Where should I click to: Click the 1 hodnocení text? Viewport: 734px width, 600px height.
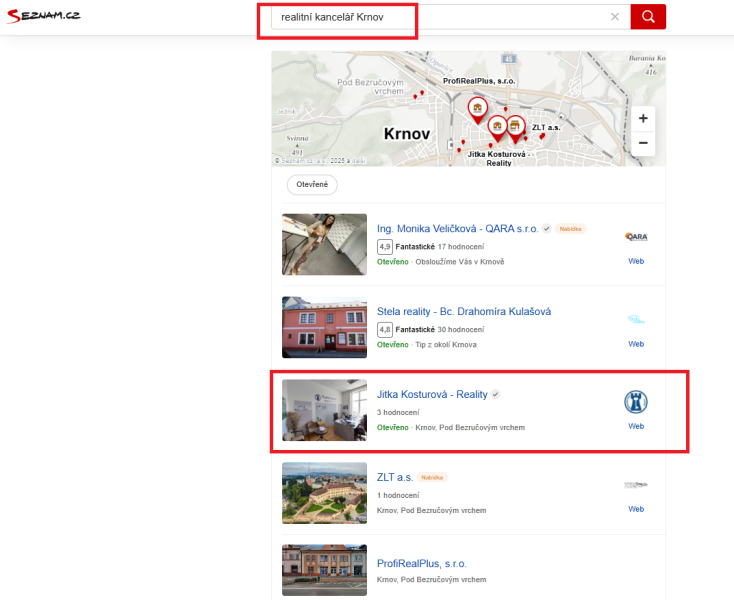398,495
